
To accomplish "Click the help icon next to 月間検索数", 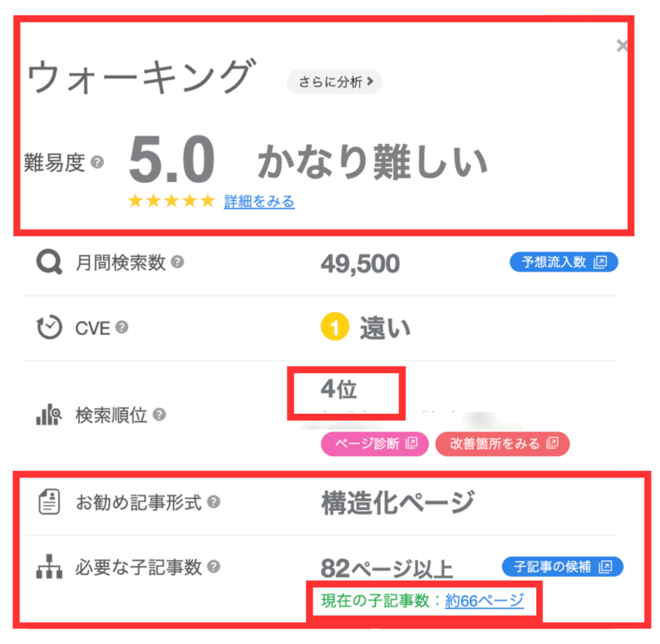I will click(x=179, y=262).
